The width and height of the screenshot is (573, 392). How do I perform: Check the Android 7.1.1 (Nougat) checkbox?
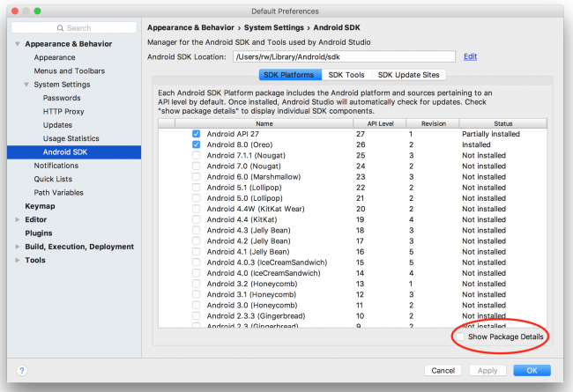tap(197, 155)
